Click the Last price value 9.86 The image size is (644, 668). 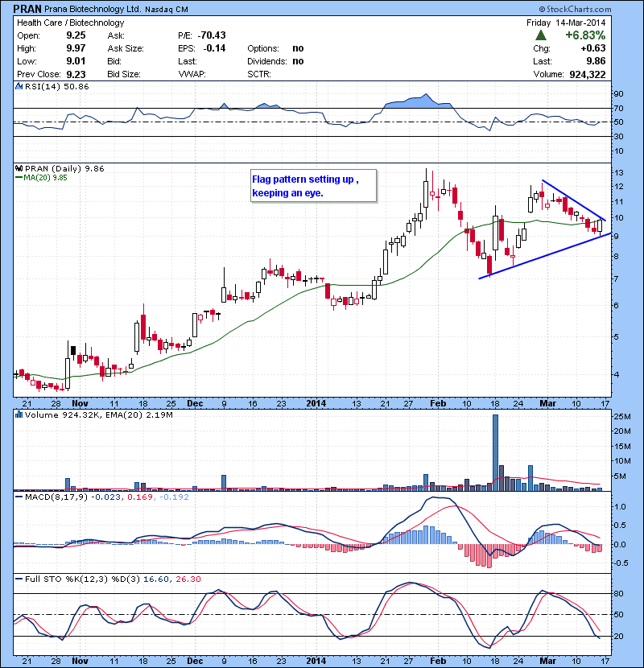[596, 61]
